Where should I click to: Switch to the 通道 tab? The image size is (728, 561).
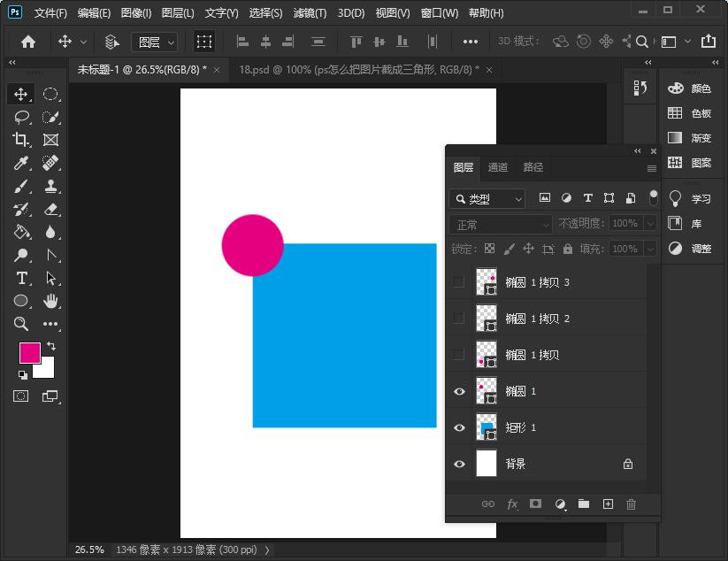click(498, 167)
